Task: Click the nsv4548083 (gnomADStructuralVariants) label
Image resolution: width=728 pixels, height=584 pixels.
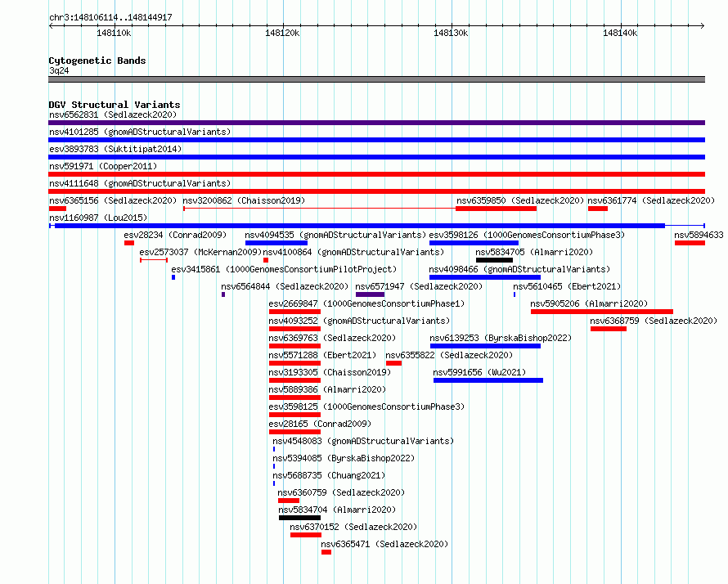Action: [363, 441]
